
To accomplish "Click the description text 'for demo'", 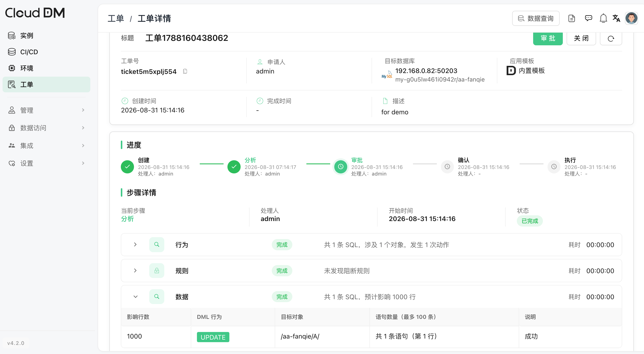I will pyautogui.click(x=395, y=112).
